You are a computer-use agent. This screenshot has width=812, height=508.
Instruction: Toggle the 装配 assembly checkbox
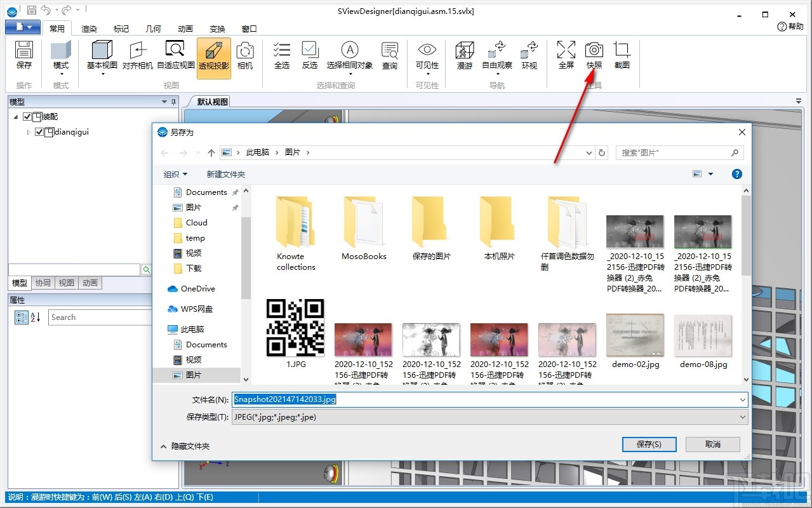point(26,116)
